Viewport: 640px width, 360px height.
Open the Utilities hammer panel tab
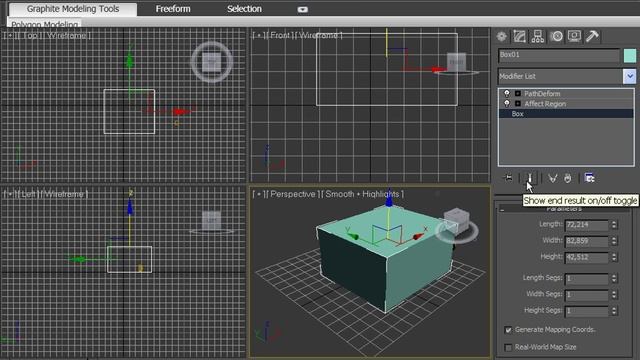coord(592,37)
